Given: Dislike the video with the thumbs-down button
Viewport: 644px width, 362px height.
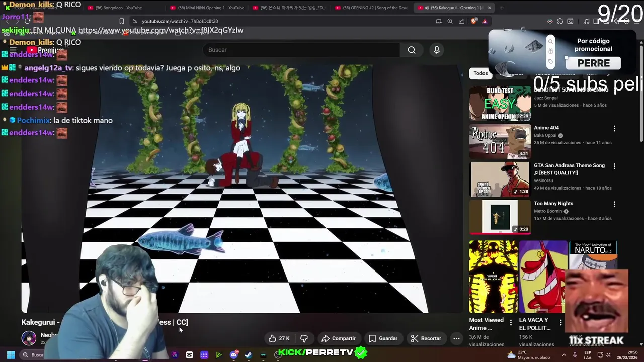Looking at the screenshot, I should pyautogui.click(x=304, y=338).
